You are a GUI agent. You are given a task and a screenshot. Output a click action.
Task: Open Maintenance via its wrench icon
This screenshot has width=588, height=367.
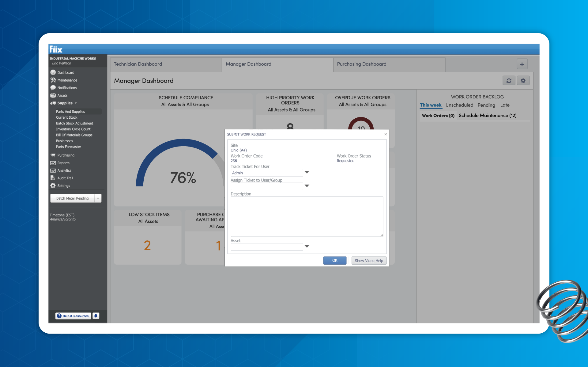coord(53,80)
